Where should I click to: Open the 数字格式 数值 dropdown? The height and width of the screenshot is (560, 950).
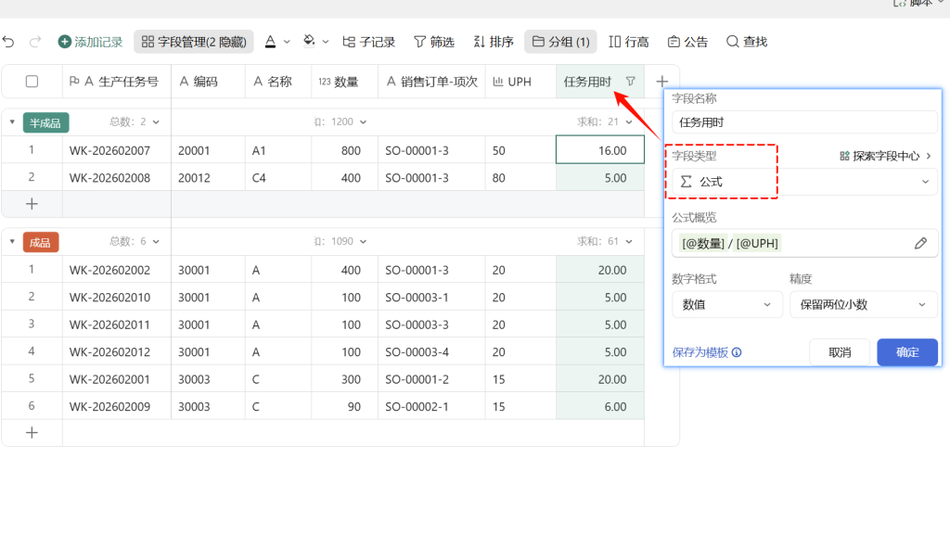tap(727, 304)
